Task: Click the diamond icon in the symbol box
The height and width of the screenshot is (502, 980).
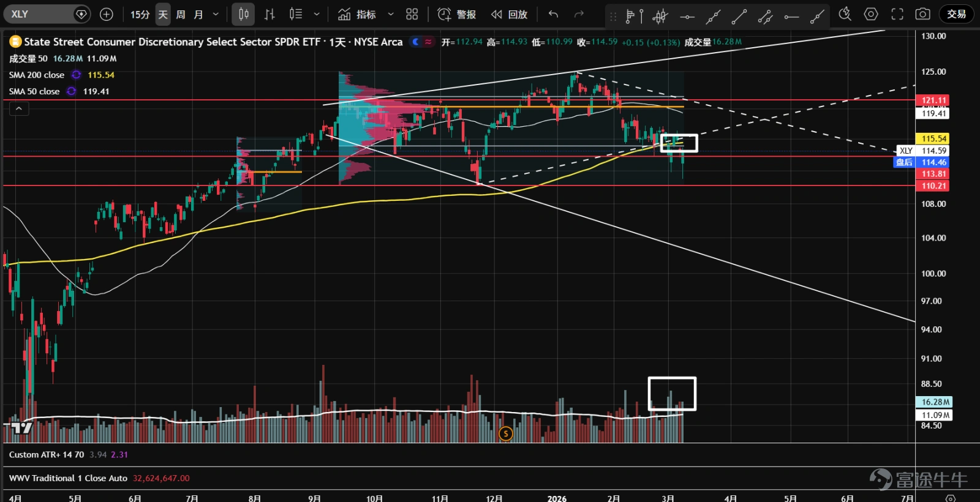Action: click(81, 14)
